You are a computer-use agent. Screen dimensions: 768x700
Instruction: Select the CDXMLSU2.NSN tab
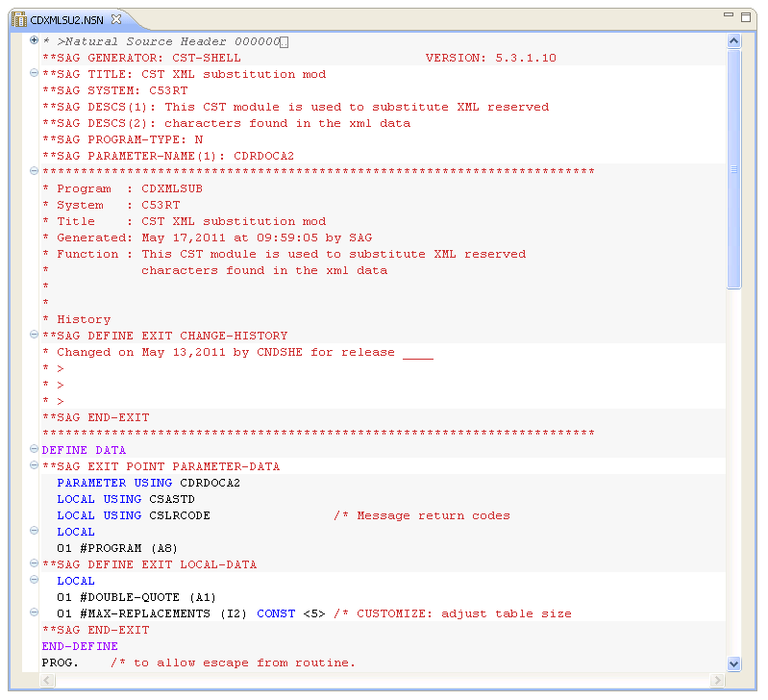pyautogui.click(x=66, y=19)
